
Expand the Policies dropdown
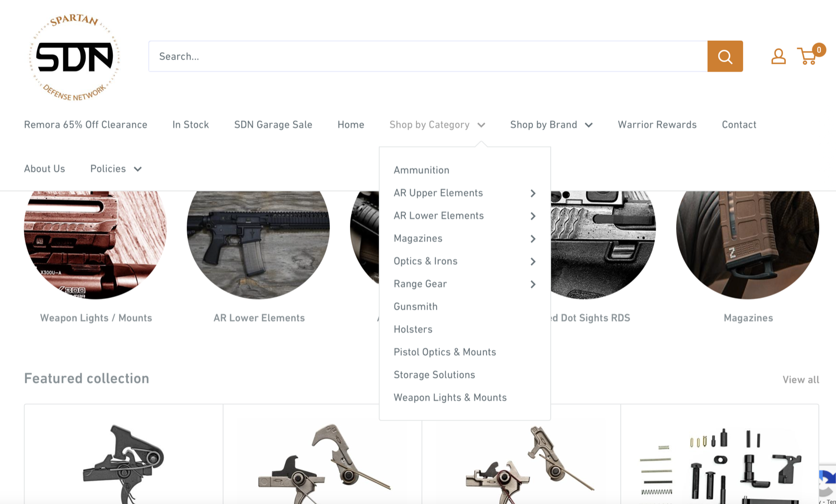point(116,169)
